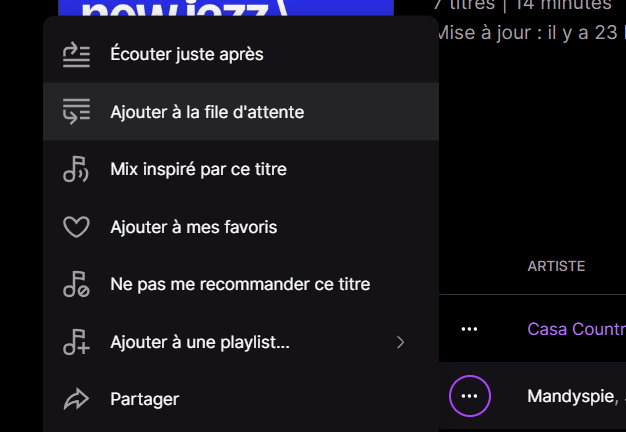Screen dimensions: 626x432
Task: Click the ARTISTE column header
Action: tap(556, 266)
